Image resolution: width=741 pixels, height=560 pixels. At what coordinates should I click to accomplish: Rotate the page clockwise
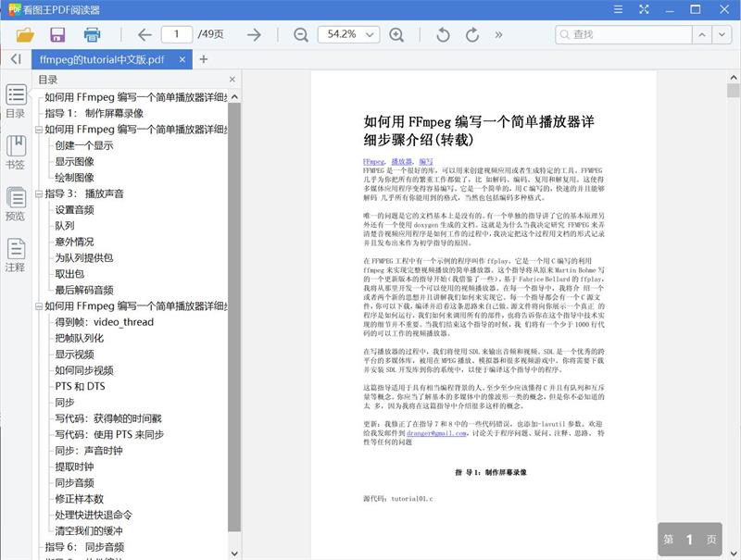coord(472,34)
